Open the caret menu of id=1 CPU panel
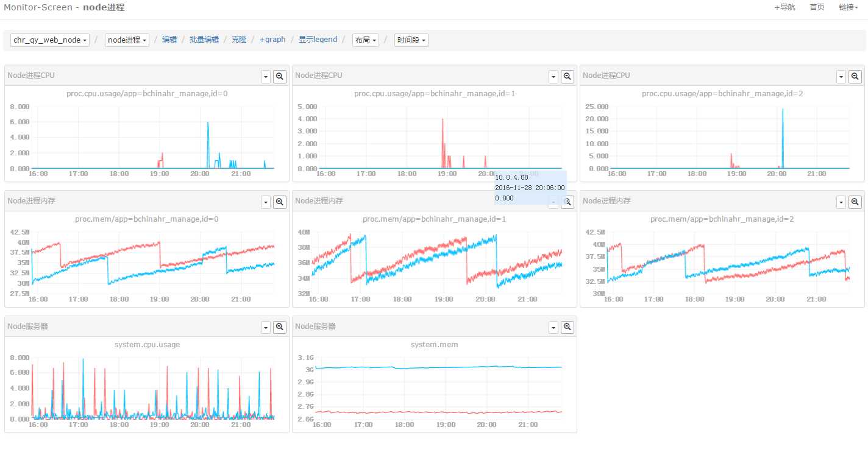Image resolution: width=868 pixels, height=466 pixels. (x=553, y=77)
